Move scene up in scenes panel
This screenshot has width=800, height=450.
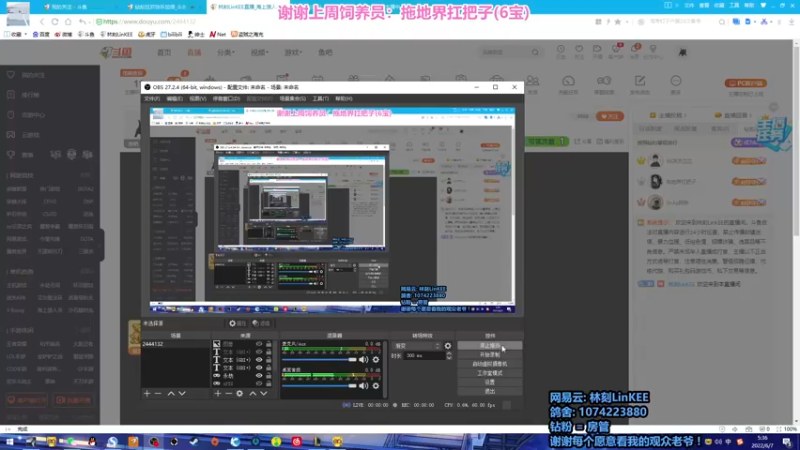tap(171, 393)
